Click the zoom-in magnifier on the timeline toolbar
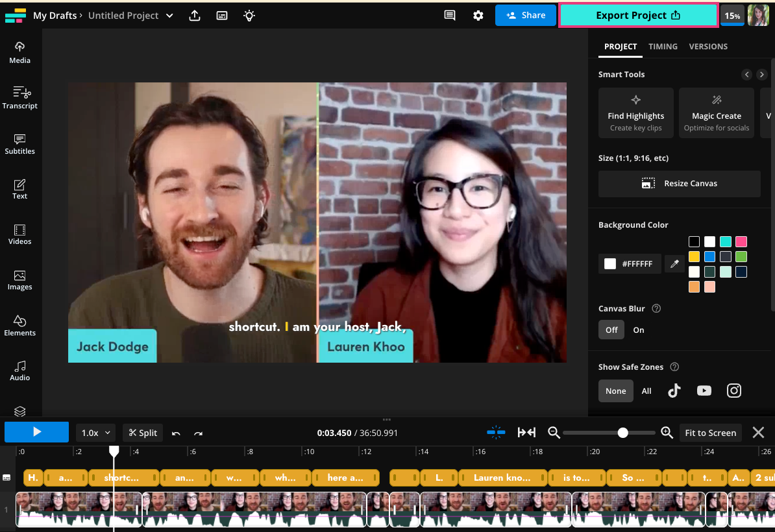 coord(667,432)
